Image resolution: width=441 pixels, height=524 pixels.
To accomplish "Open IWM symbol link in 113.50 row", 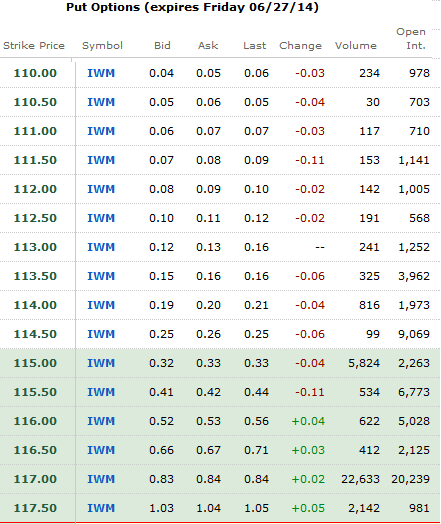I will point(101,276).
